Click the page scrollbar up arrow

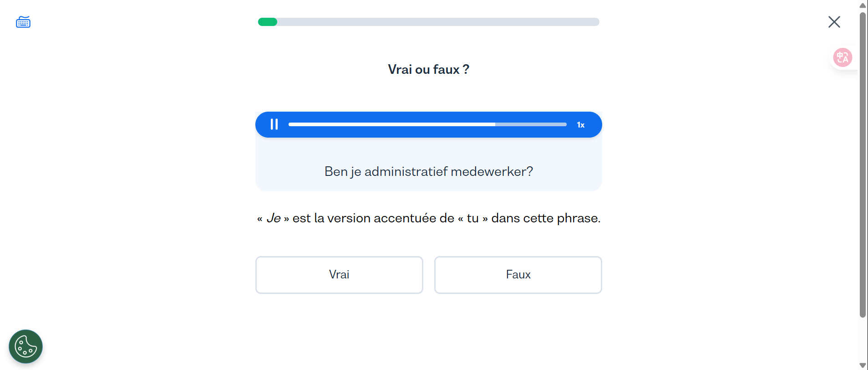point(863,5)
